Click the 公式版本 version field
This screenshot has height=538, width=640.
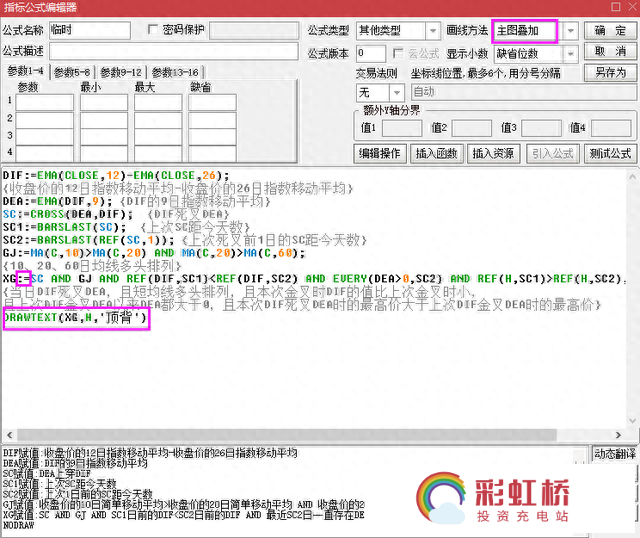pyautogui.click(x=371, y=53)
